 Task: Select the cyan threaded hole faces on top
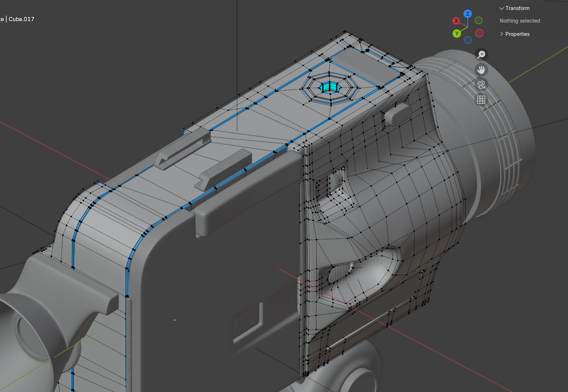(330, 87)
